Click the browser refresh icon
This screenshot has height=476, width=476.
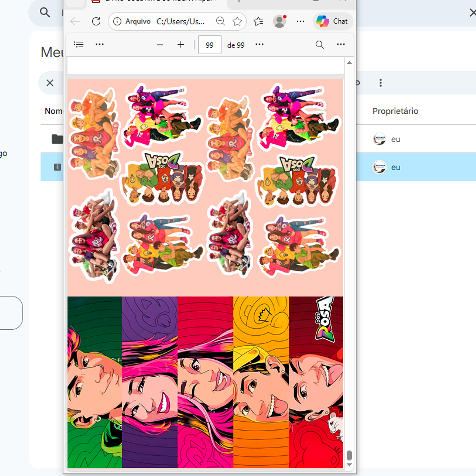(96, 21)
